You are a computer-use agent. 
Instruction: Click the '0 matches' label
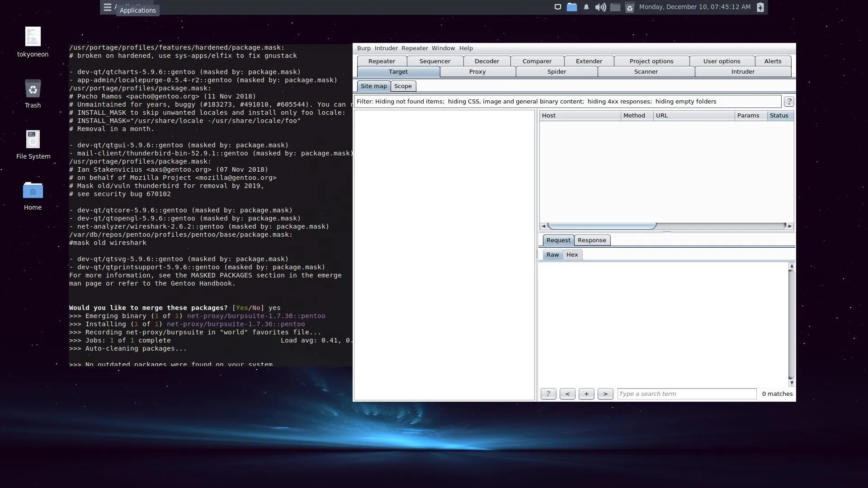tap(777, 394)
